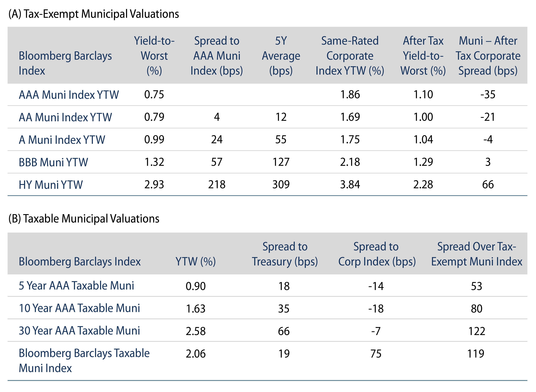The image size is (536, 392).
Task: Select the AAA Muni corporate spread value -35
Action: point(488,95)
